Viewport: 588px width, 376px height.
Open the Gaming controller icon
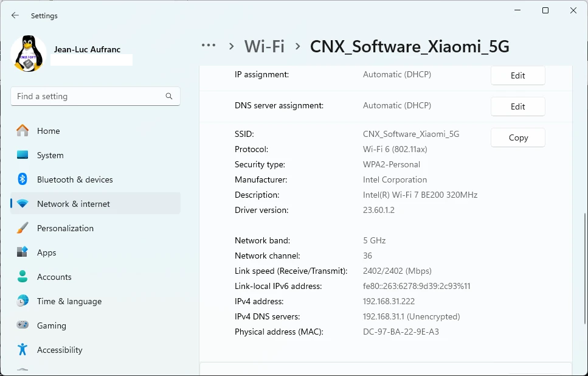22,325
